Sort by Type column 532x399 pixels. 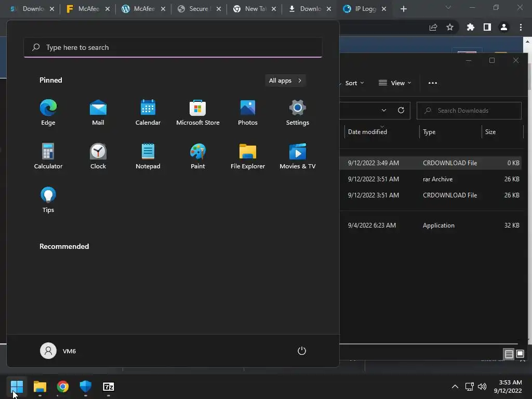click(450, 131)
